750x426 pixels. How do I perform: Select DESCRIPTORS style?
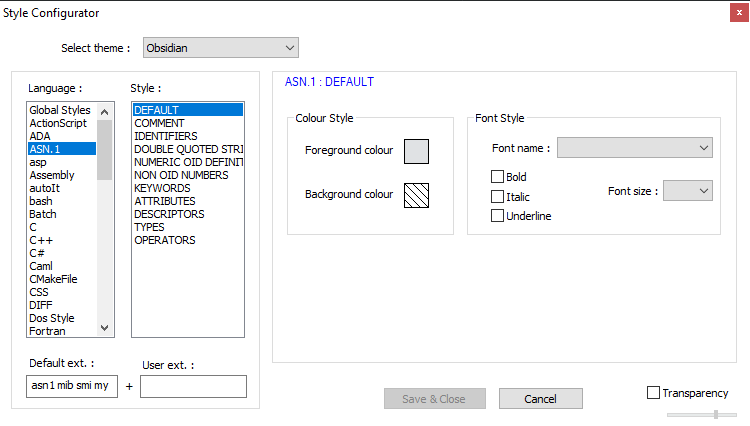tap(188, 214)
